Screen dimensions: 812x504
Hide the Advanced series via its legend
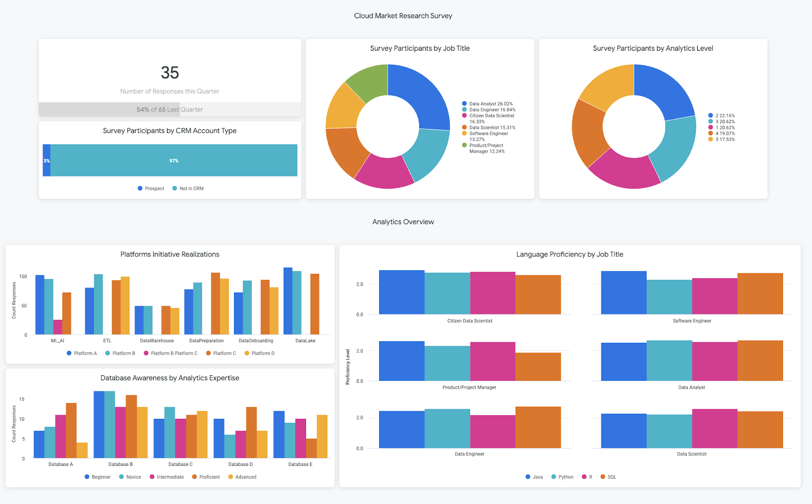242,477
